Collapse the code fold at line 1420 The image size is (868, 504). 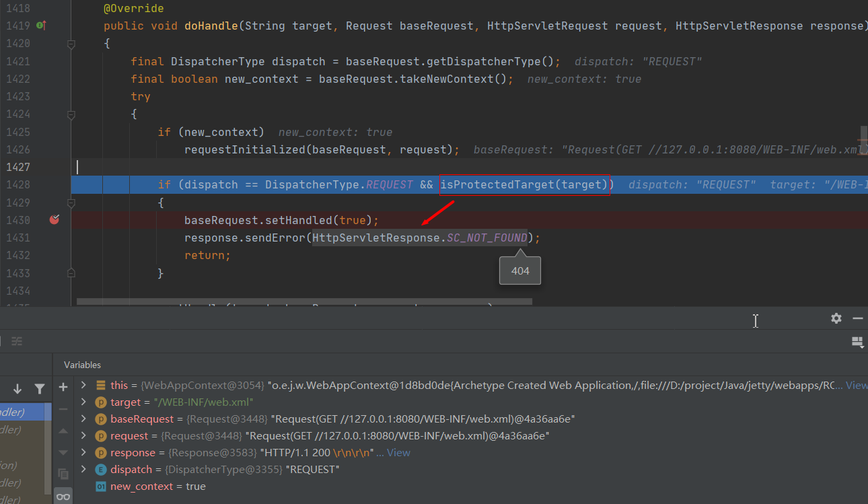[71, 44]
